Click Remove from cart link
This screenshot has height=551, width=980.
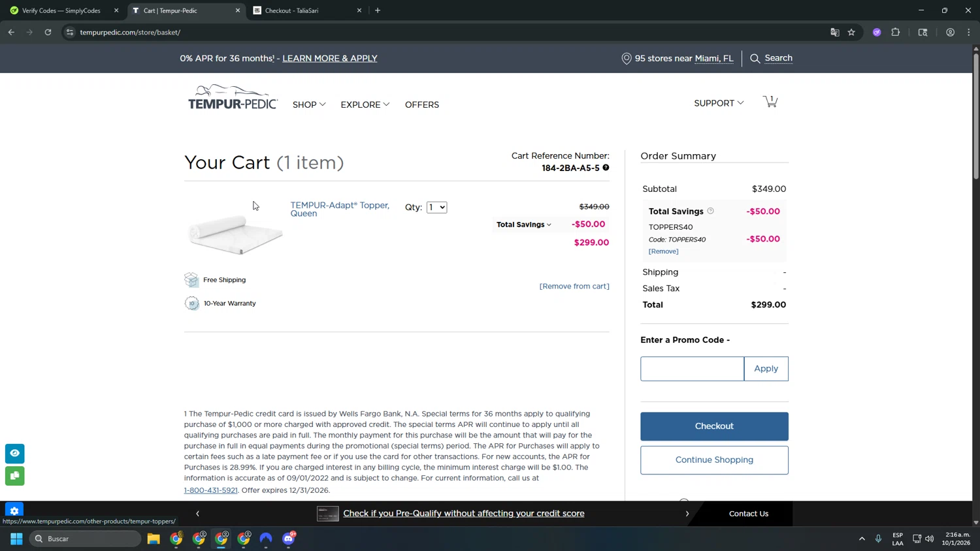[x=574, y=287]
